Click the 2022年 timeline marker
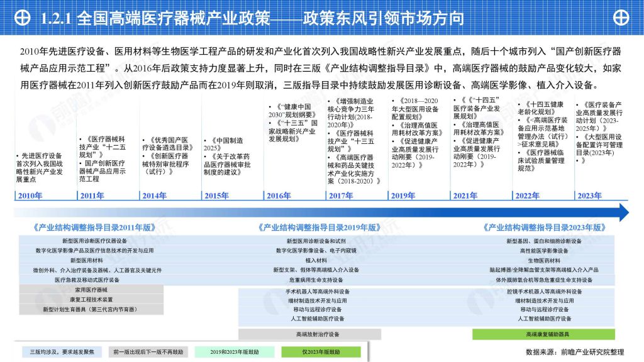644x362 pixels. click(x=528, y=196)
